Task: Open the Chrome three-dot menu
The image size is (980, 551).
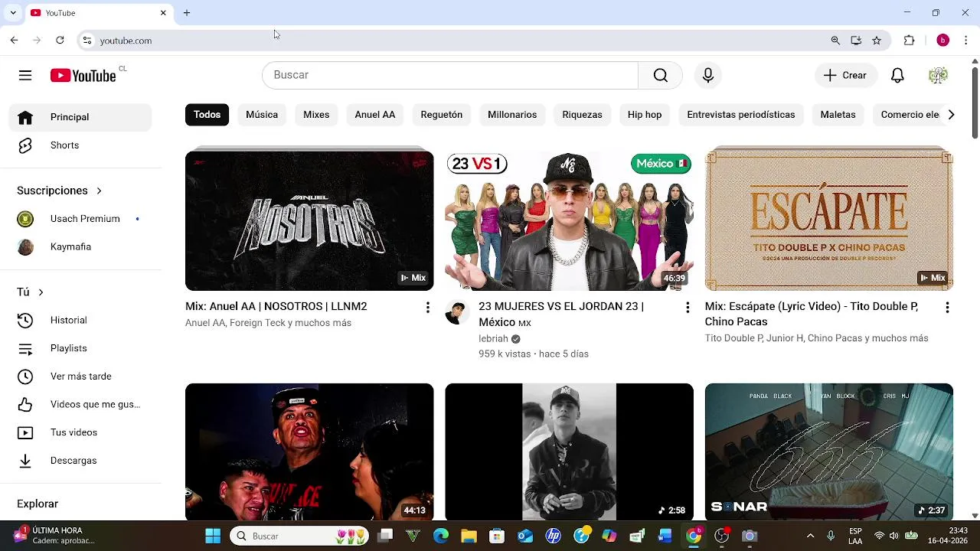Action: coord(966,41)
